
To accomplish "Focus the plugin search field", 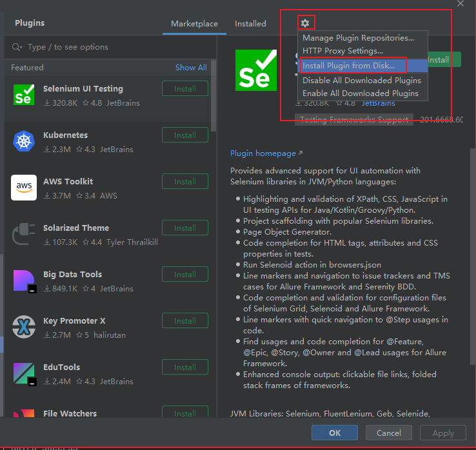I will click(x=111, y=47).
